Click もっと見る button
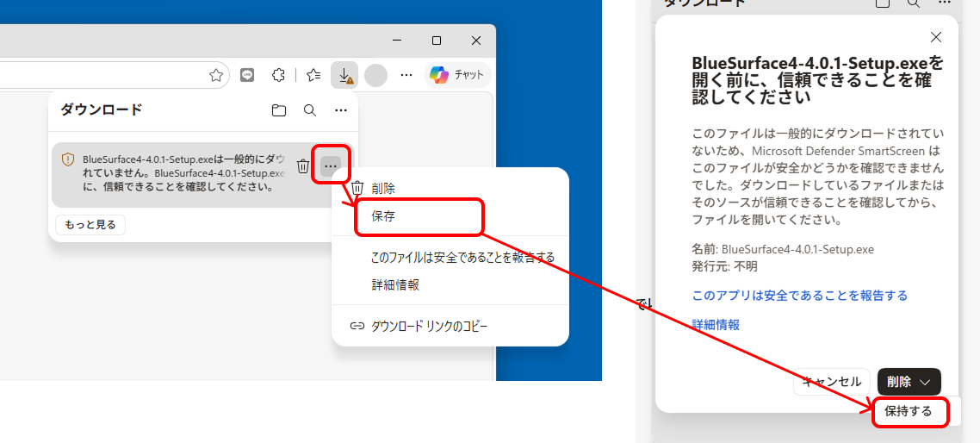Viewport: 980px width, 443px height. 90,225
